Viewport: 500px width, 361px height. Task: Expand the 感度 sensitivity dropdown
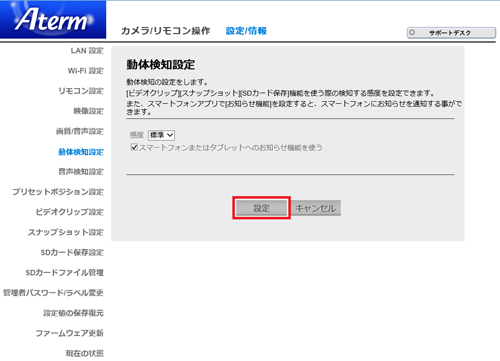coord(162,135)
